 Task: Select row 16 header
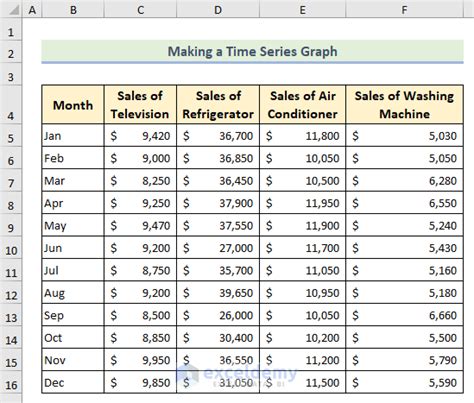point(11,383)
